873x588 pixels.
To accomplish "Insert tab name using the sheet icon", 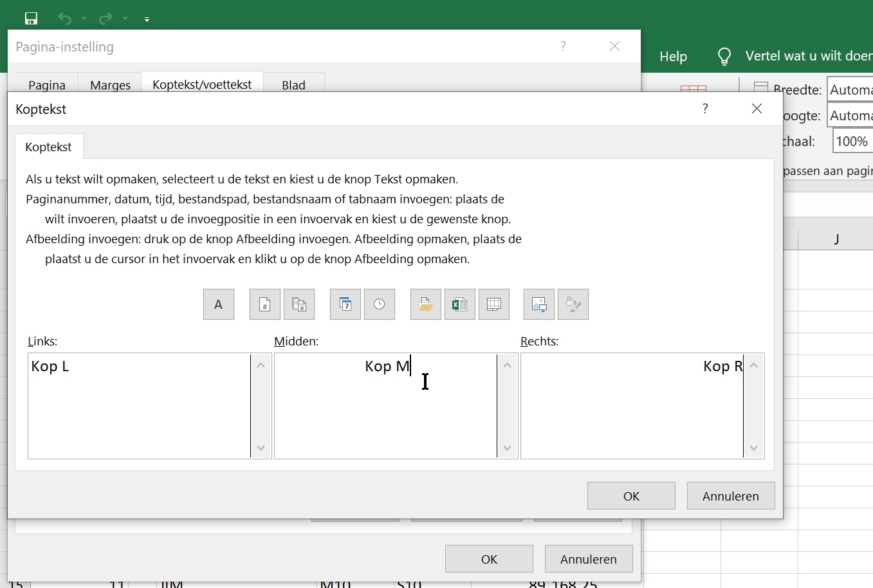I will [494, 304].
